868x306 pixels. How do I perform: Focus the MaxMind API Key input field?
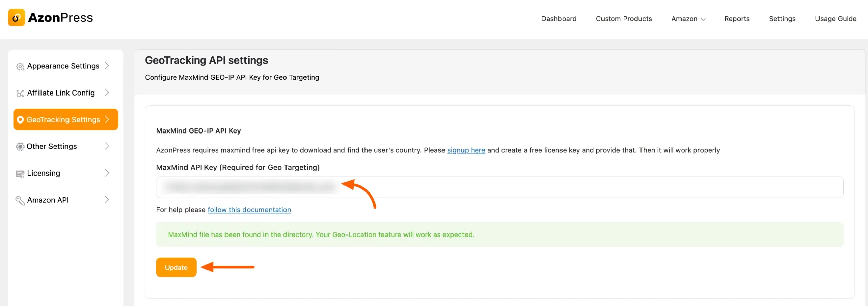(576, 187)
